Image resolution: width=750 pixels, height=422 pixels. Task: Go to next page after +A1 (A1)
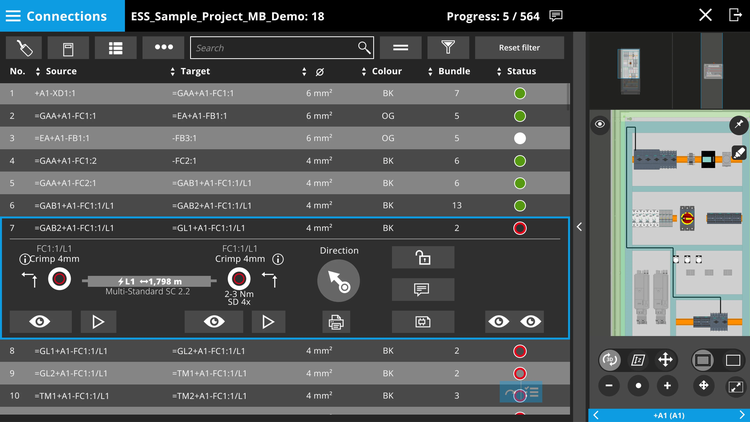[x=741, y=414]
